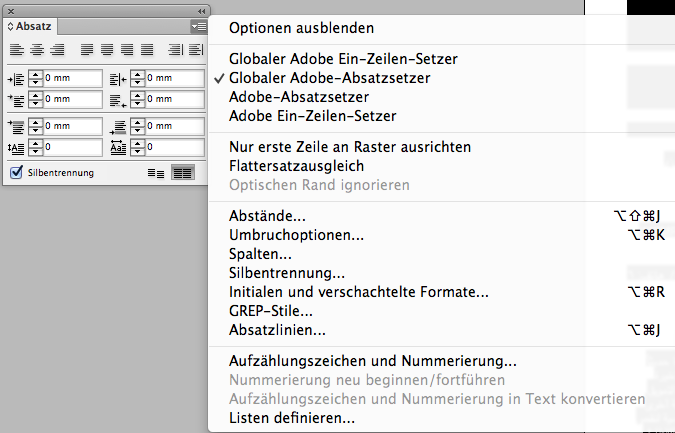675x433 pixels.
Task: Apply full justify to all lines
Action: click(x=147, y=50)
